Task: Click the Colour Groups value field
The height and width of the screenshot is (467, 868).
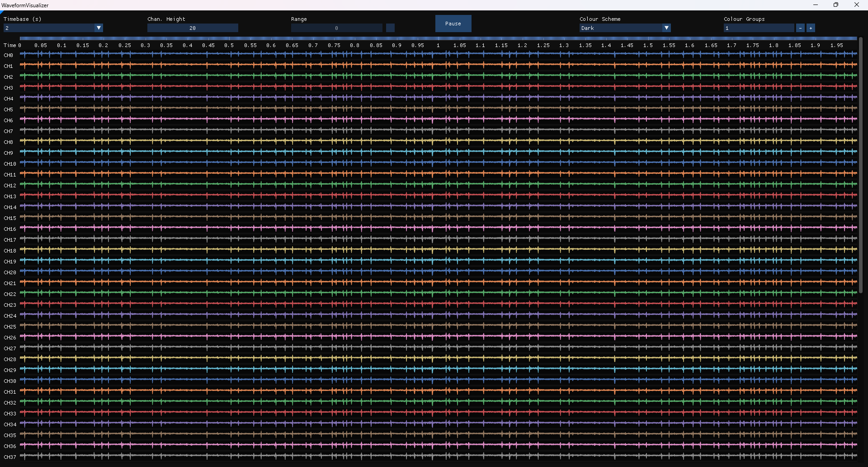Action: coord(758,28)
